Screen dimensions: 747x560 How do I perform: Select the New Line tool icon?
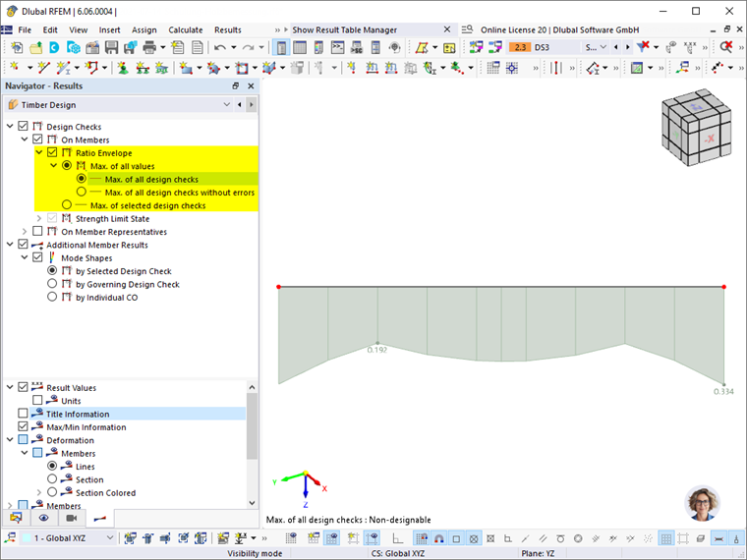[x=43, y=68]
